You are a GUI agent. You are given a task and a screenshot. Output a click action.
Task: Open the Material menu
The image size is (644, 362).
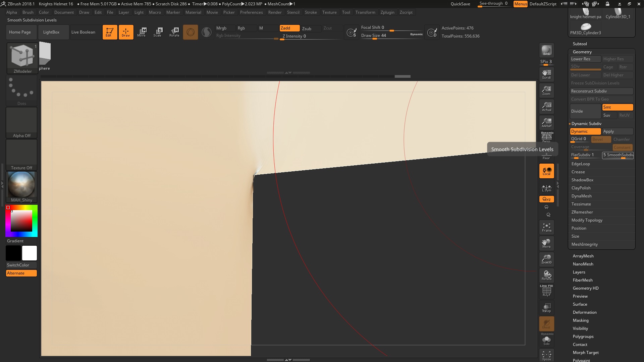(193, 12)
